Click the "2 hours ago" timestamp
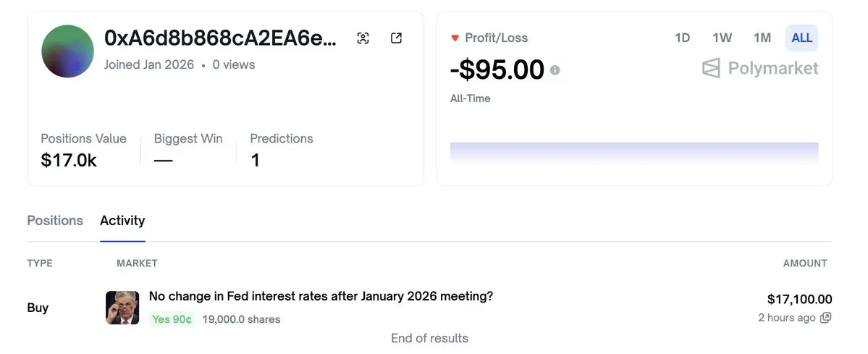Viewport: 868px width, 354px height. pos(787,318)
